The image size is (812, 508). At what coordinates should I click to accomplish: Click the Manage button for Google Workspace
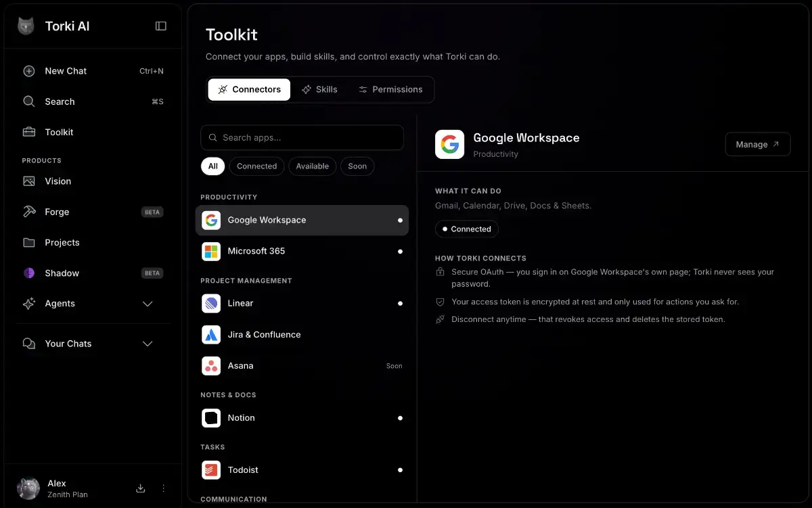pyautogui.click(x=758, y=144)
